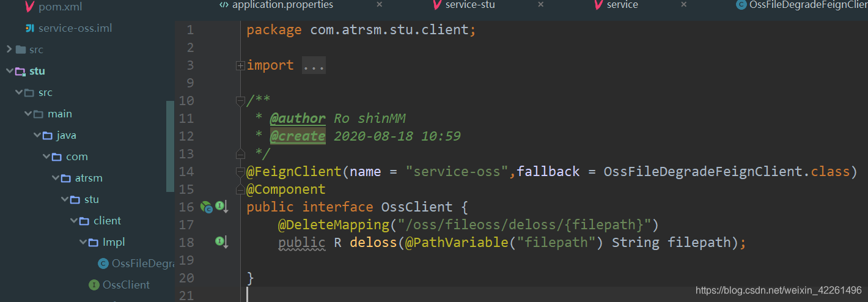Click the @author Javadoc tag
868x302 pixels.
click(298, 119)
